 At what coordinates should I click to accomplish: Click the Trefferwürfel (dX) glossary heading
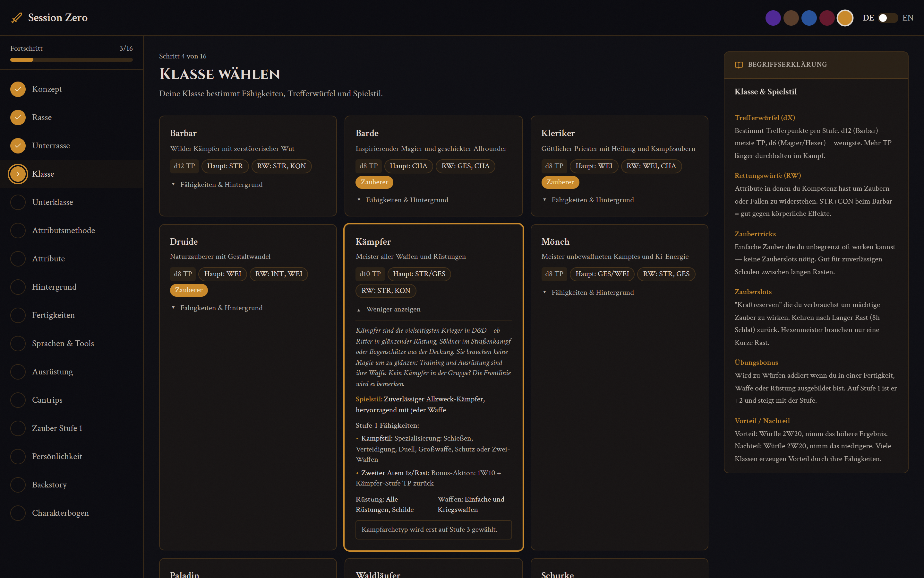tap(765, 118)
